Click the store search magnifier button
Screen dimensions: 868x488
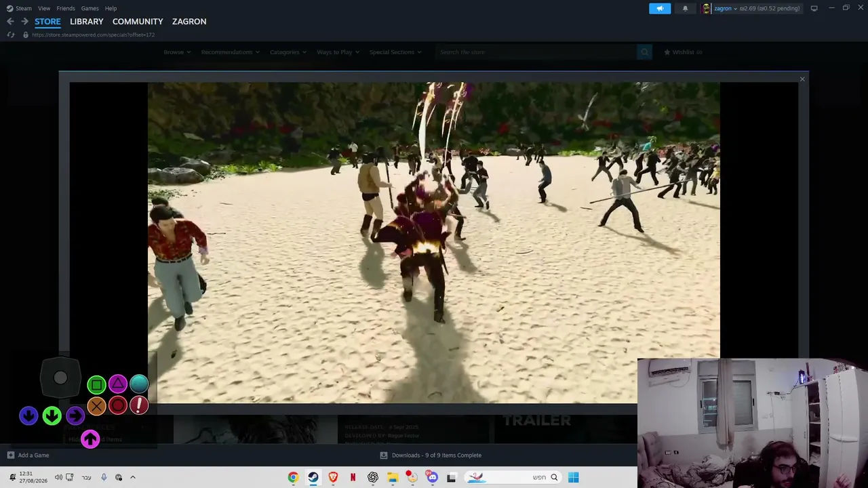click(644, 52)
